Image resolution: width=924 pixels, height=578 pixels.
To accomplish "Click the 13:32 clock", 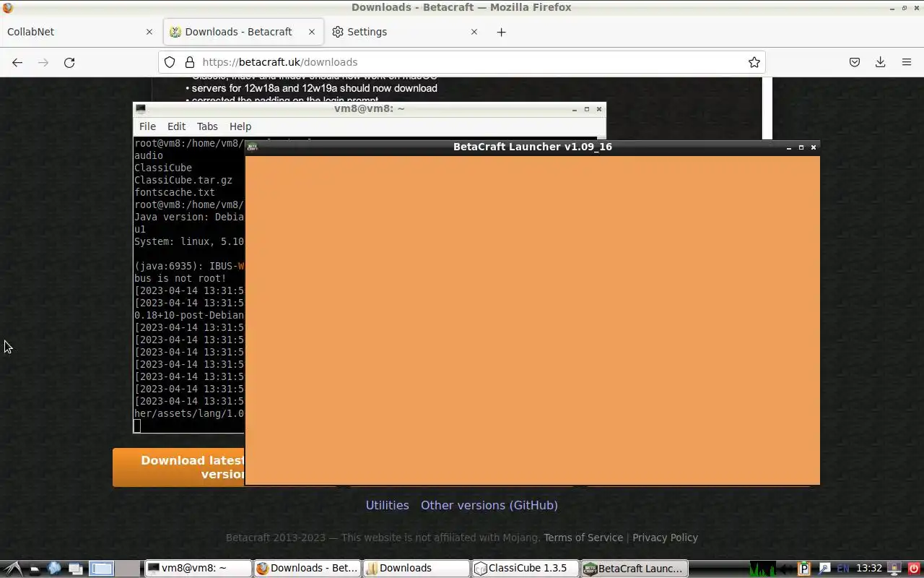I will coord(869,569).
